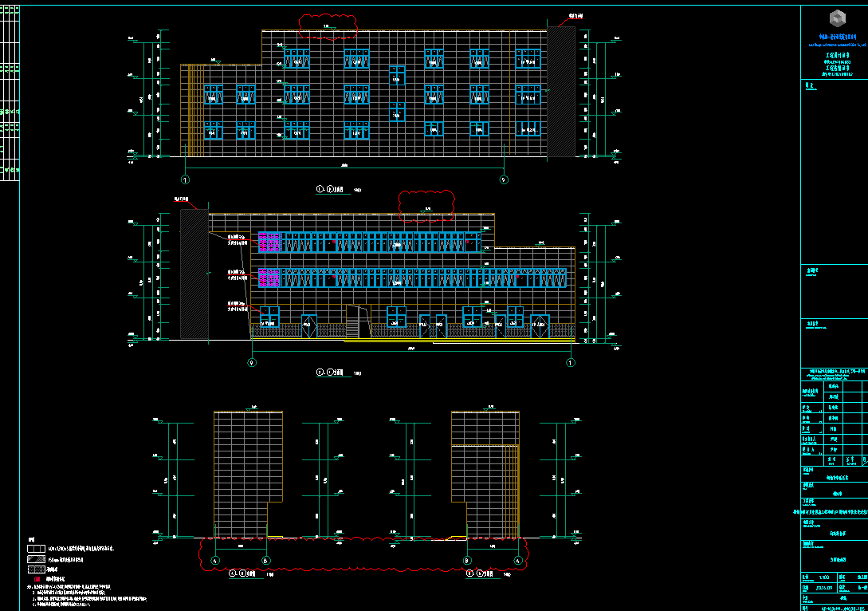Viewport: 868px width, 611px height.
Task: Select axis bubble A under the bottom-left elevation
Action: (215, 561)
